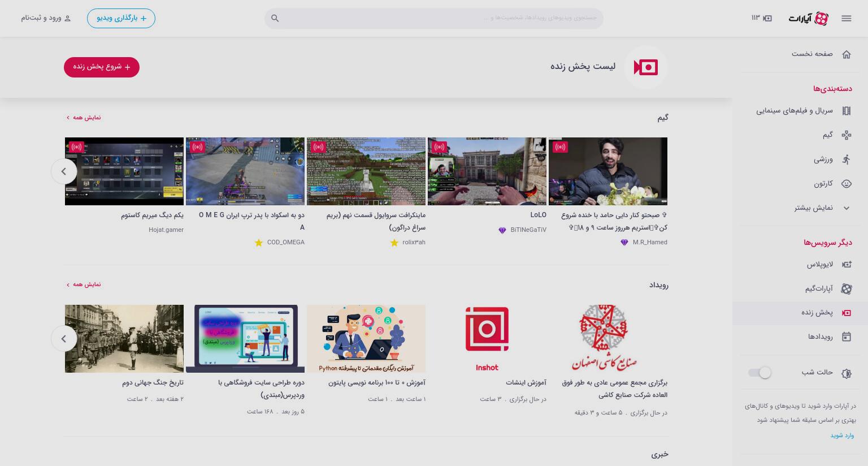
Task: Open the BiTINeGaTiV channel name
Action: 528,230
